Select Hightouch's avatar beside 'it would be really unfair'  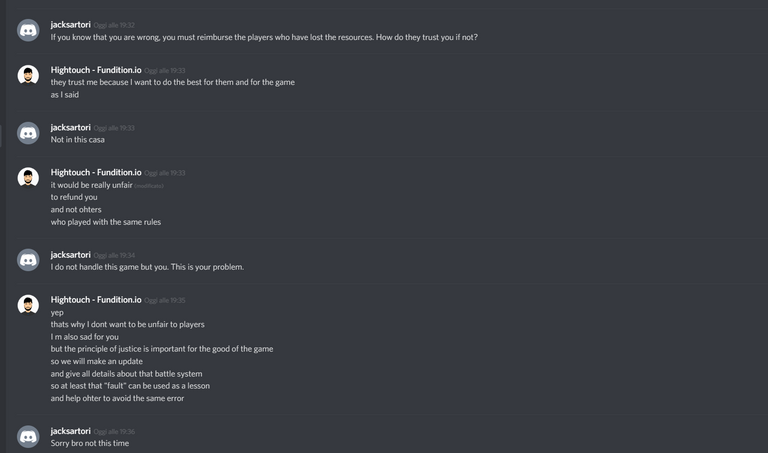coord(28,178)
